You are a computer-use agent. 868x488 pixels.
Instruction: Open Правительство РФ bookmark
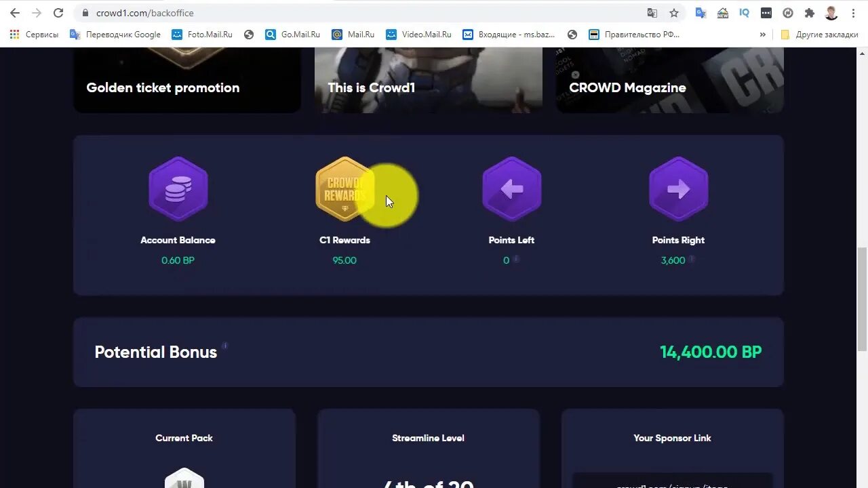tap(634, 35)
